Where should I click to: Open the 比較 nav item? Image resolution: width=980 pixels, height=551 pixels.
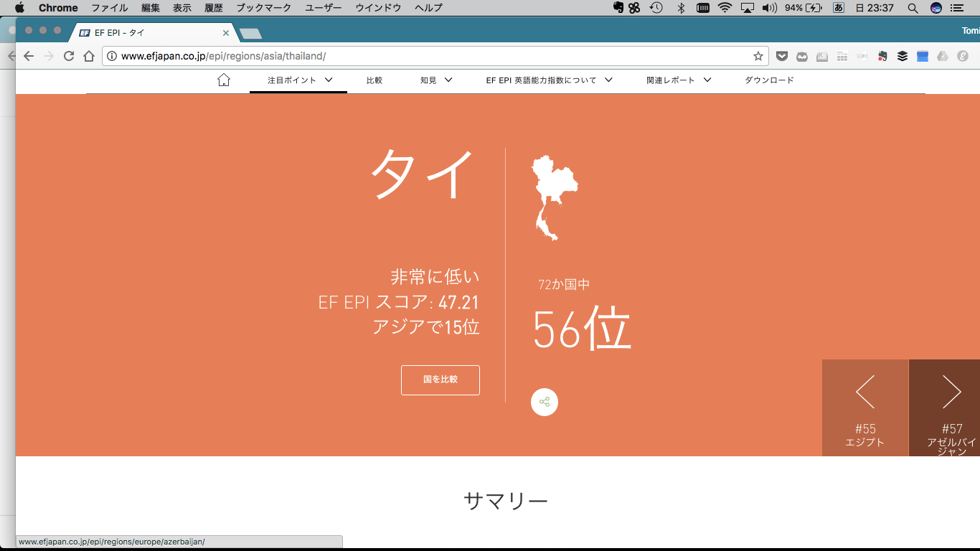pyautogui.click(x=374, y=80)
